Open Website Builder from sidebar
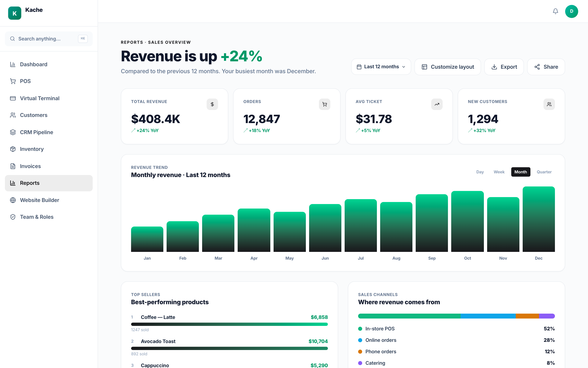This screenshot has width=588, height=368. 49,200
